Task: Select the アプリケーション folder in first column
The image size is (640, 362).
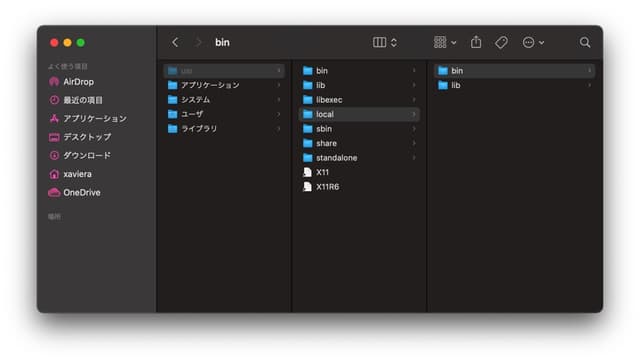Action: [x=224, y=85]
